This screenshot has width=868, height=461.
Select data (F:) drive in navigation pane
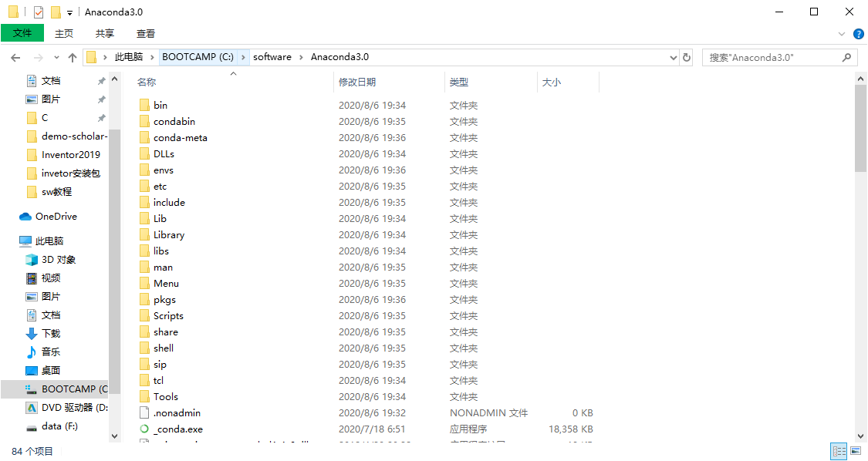59,426
